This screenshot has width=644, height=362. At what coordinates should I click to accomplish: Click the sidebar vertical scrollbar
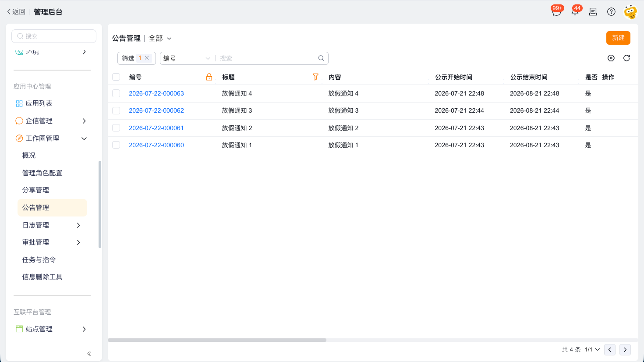(x=100, y=205)
